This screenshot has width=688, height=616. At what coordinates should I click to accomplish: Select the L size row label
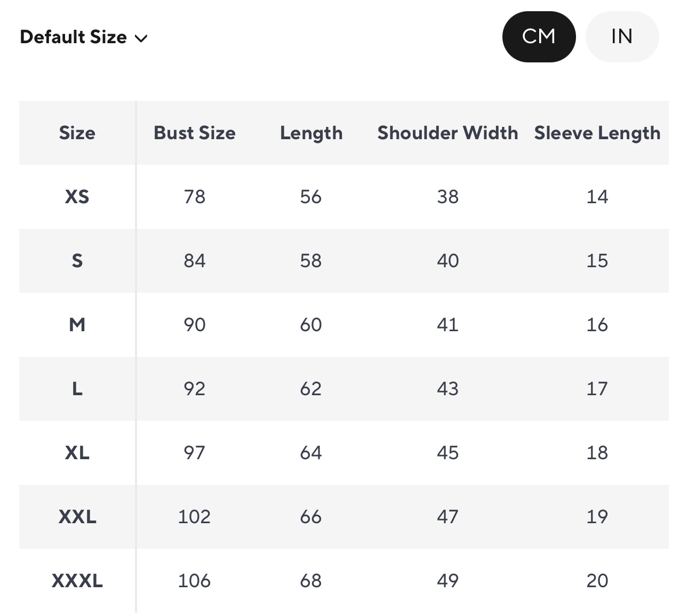click(x=77, y=389)
